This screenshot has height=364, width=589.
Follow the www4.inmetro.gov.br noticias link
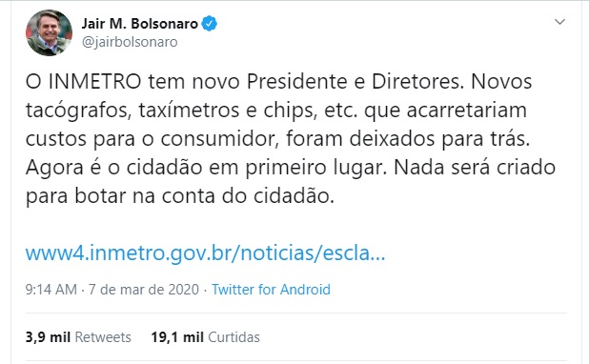[x=206, y=253]
